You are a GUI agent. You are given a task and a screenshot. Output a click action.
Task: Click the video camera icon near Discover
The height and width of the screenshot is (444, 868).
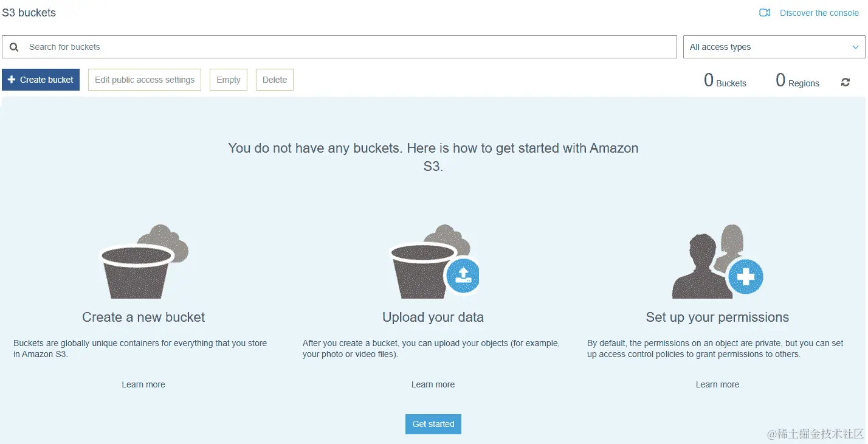pos(765,13)
